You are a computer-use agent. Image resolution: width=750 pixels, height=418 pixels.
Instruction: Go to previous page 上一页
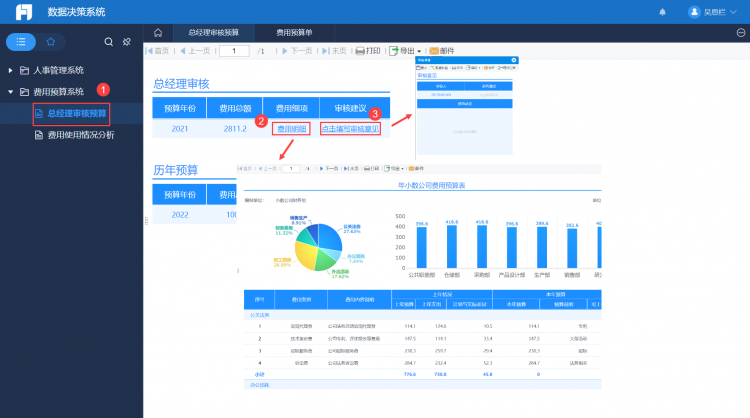pos(195,51)
